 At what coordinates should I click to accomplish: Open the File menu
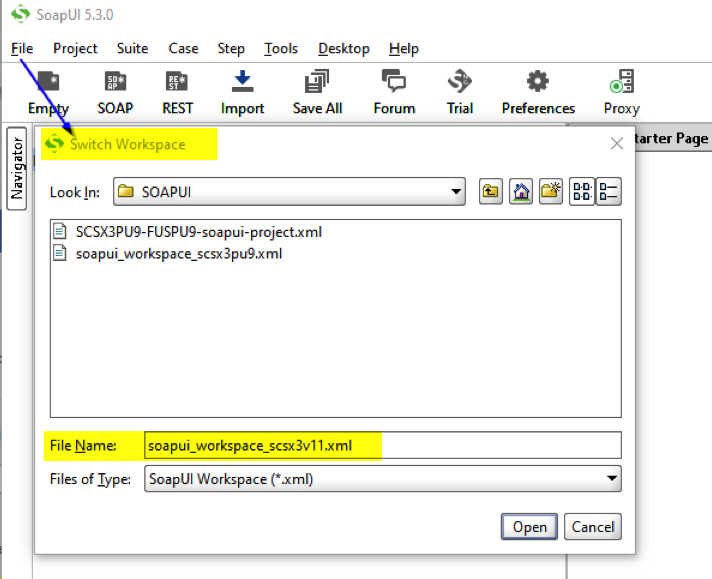click(22, 48)
